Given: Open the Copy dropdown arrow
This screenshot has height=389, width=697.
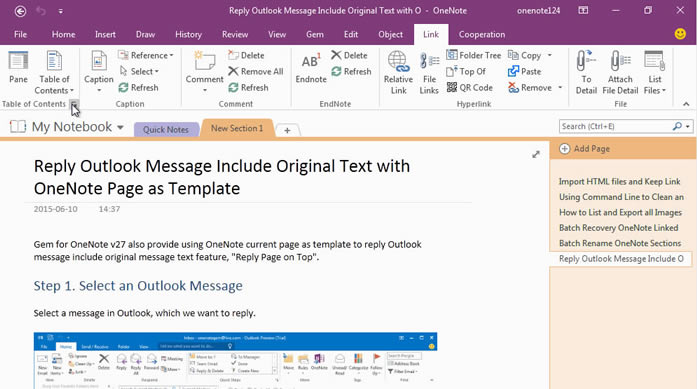Looking at the screenshot, I should click(550, 55).
